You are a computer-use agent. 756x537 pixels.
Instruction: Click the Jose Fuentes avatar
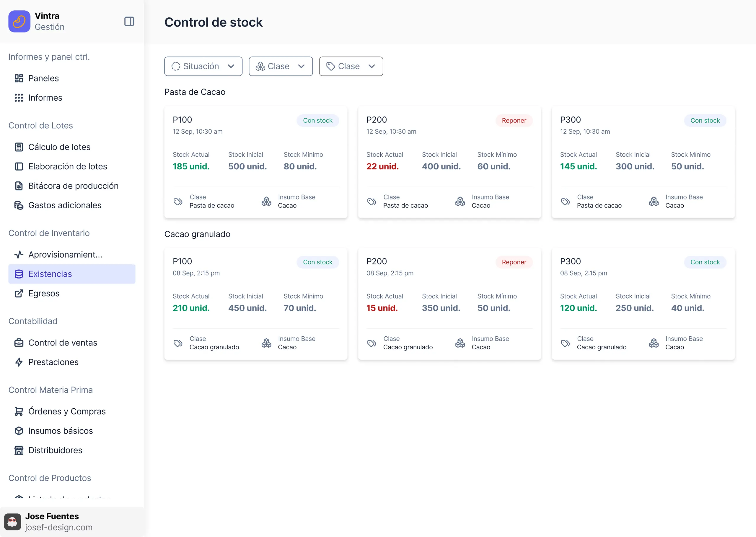coord(13,522)
